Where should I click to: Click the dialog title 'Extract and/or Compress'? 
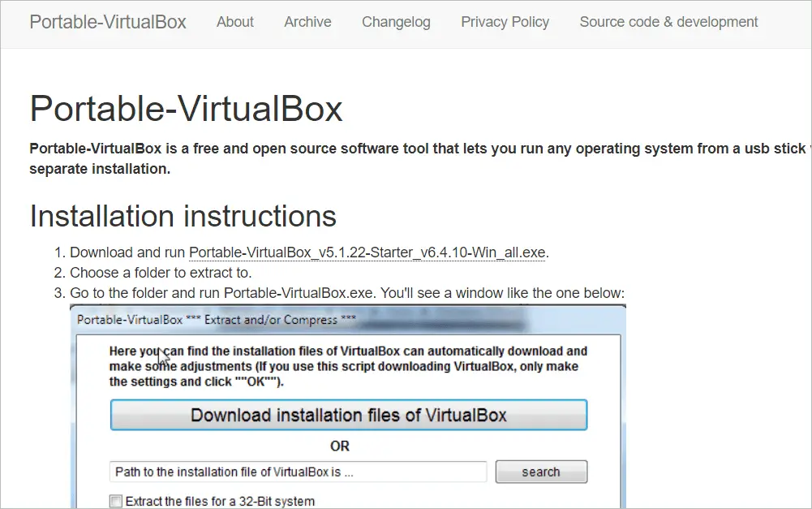[217, 320]
